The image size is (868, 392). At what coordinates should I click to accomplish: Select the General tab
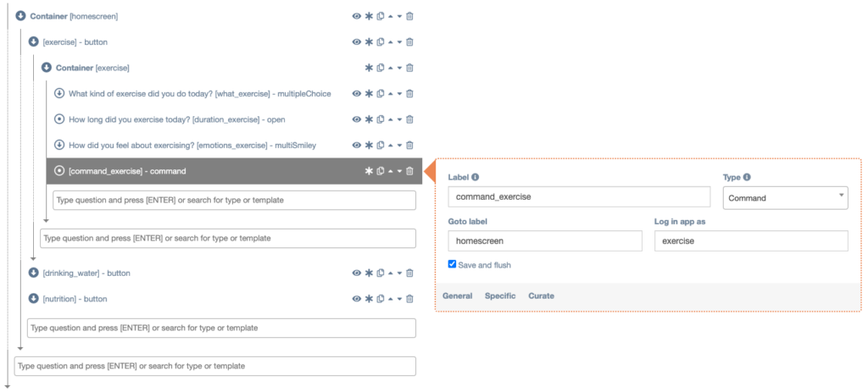pyautogui.click(x=458, y=296)
